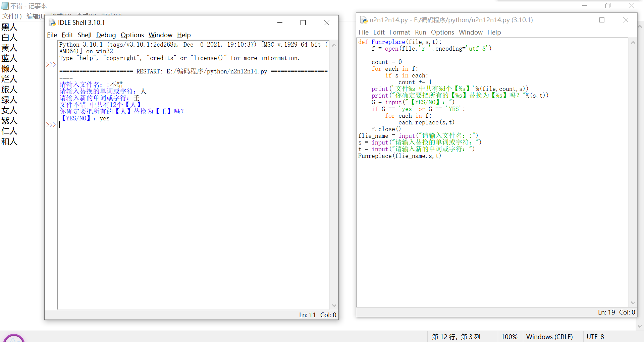Open Edit menu in IDLE Shell

click(67, 35)
